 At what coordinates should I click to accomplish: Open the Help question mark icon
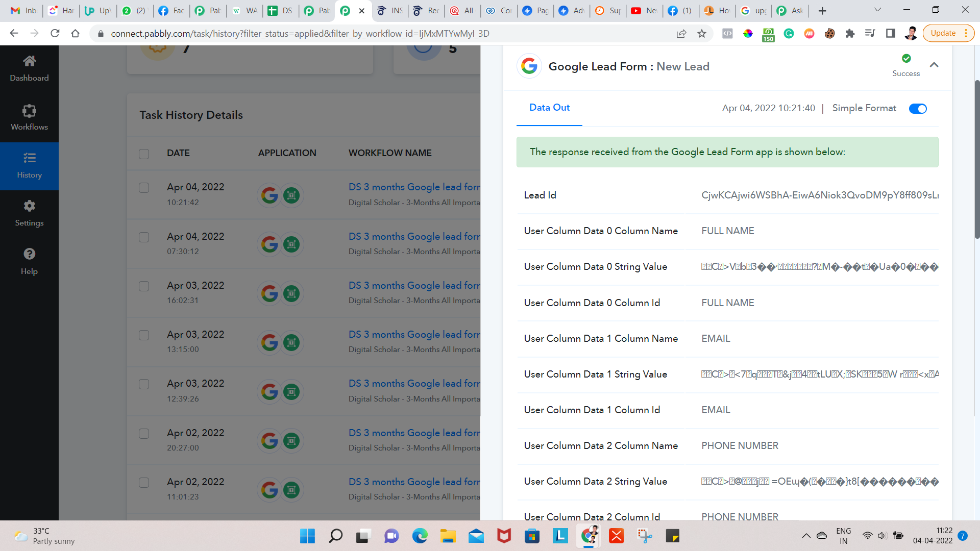coord(29,261)
